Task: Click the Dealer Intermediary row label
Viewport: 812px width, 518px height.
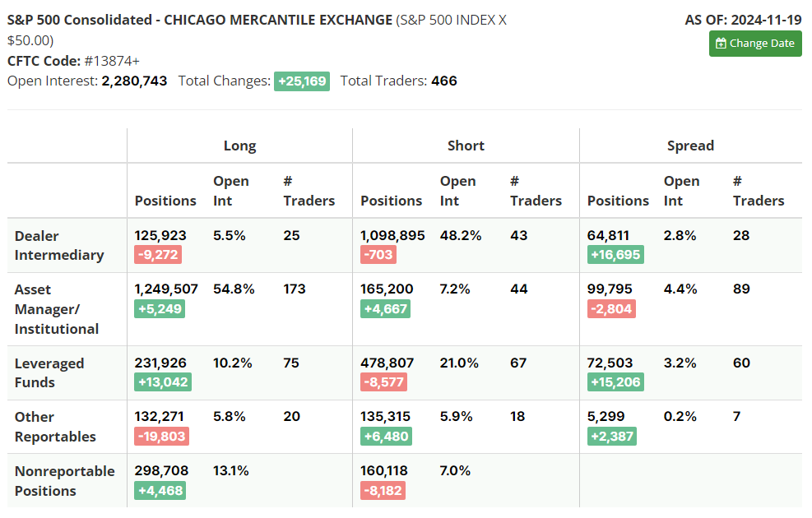Action: pyautogui.click(x=59, y=245)
